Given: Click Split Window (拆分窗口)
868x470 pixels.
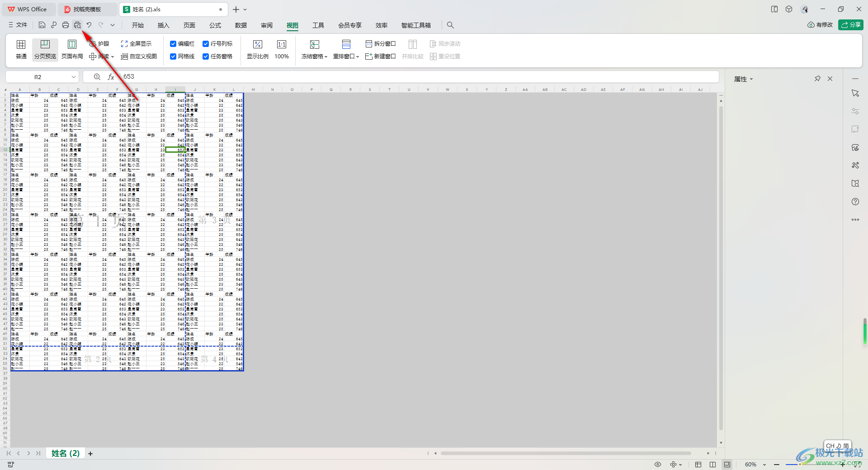Looking at the screenshot, I should point(381,44).
